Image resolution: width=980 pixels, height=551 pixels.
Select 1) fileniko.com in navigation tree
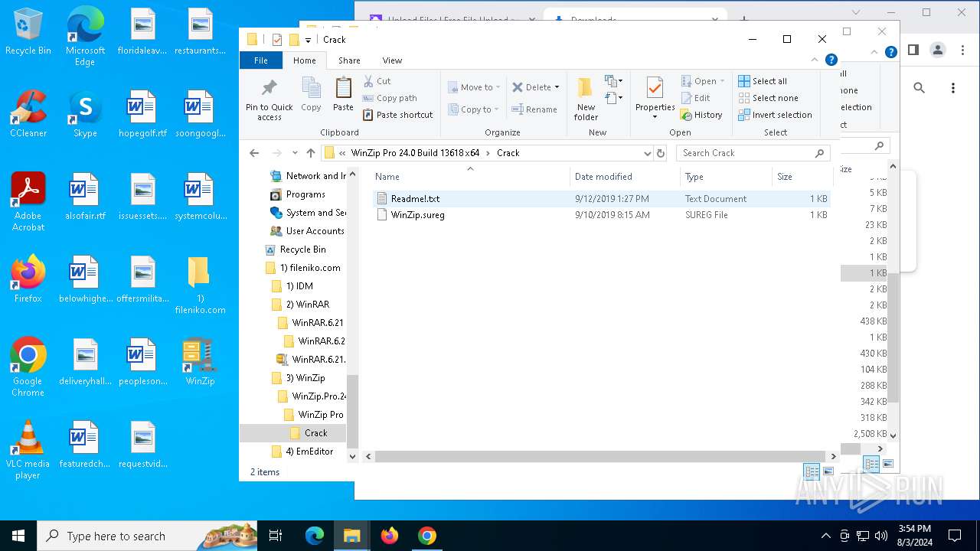click(x=310, y=268)
